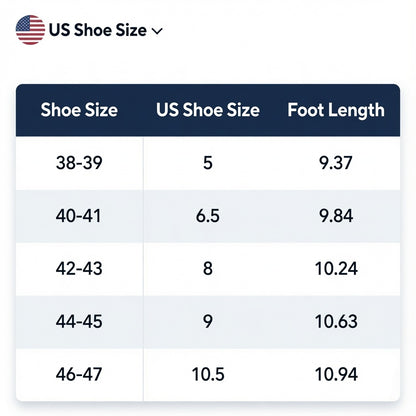Click the 10.24 foot length value
Viewport: 416px width, 416px height.
click(336, 269)
